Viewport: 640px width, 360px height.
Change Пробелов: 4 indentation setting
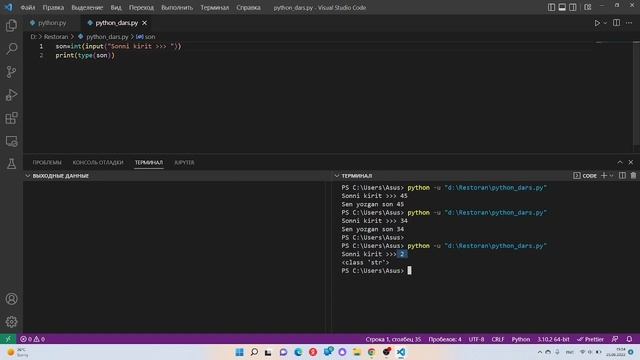[x=445, y=339]
